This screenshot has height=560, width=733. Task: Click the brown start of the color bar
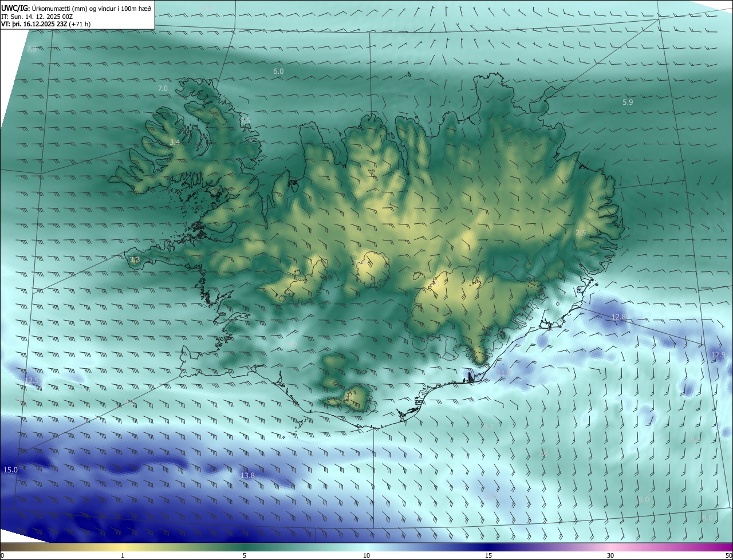pos(11,547)
